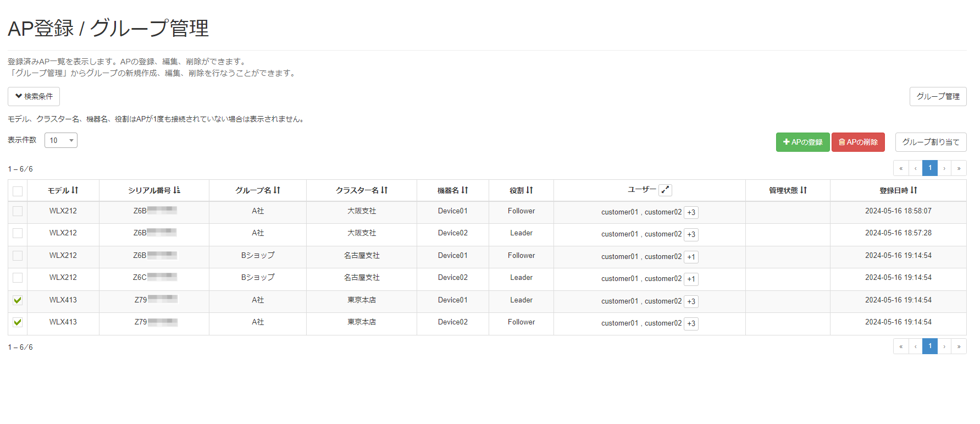The height and width of the screenshot is (424, 980).
Task: Jump to last page in bottom pagination
Action: (x=959, y=346)
